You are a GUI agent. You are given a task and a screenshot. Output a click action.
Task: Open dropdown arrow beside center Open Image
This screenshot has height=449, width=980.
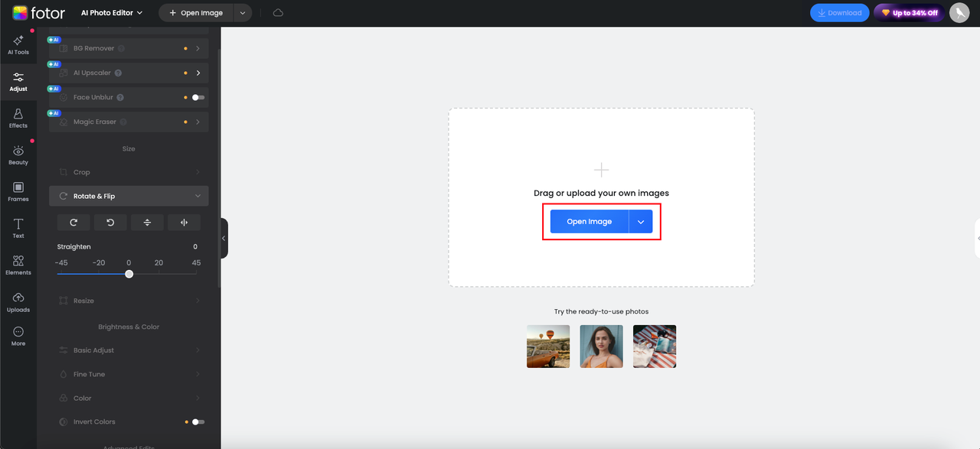point(641,222)
